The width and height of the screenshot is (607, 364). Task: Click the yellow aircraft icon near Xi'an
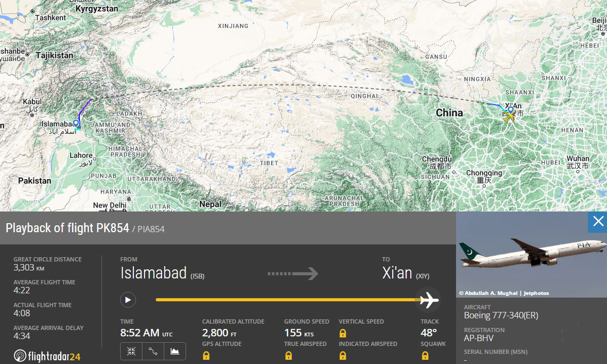(509, 116)
